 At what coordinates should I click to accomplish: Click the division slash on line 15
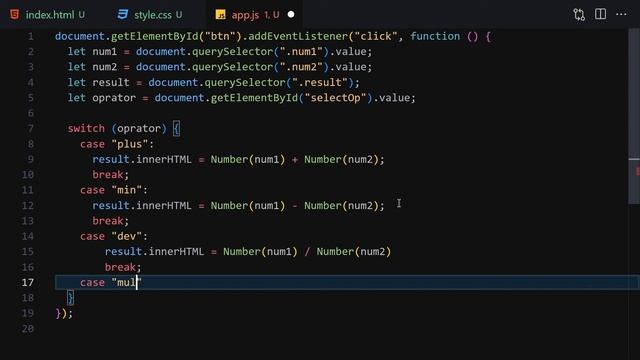pos(307,252)
